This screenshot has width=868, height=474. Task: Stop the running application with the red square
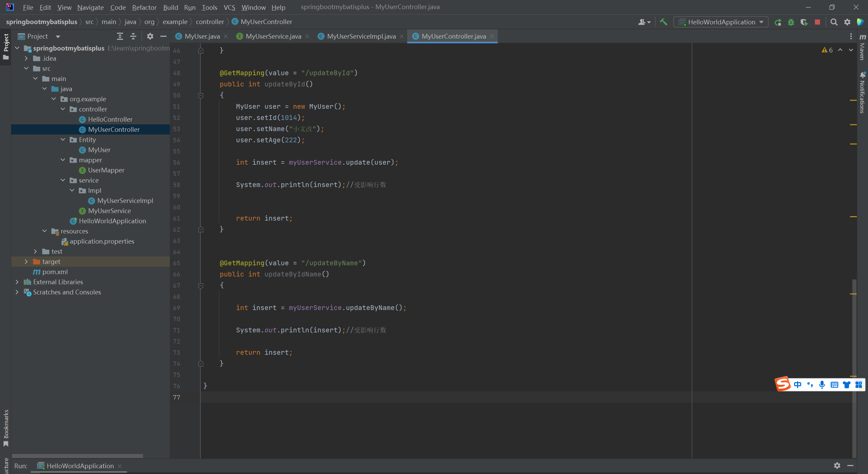click(817, 22)
